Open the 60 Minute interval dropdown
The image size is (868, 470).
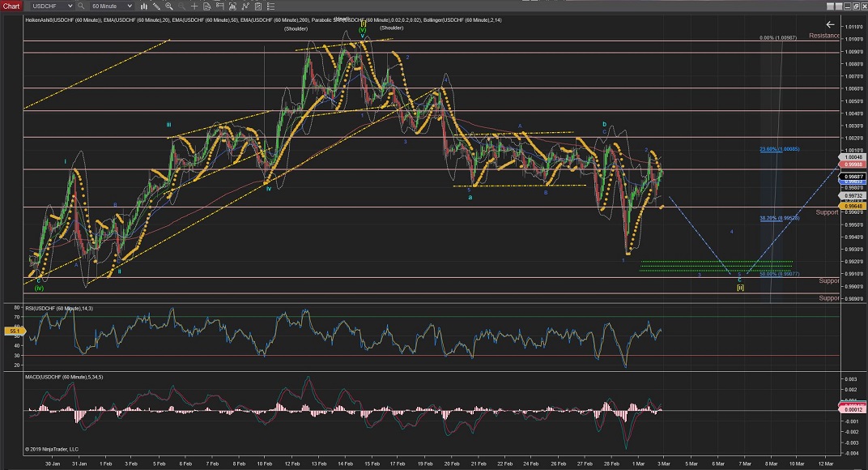[111, 6]
